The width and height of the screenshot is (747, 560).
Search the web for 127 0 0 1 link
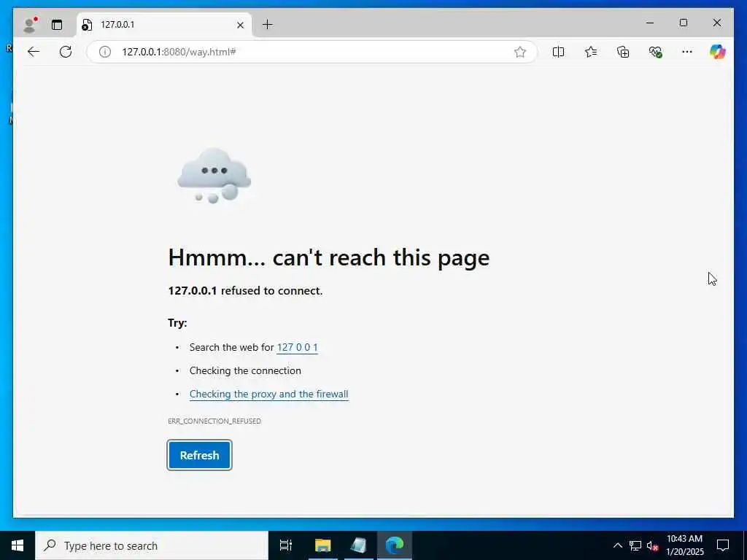pyautogui.click(x=298, y=347)
